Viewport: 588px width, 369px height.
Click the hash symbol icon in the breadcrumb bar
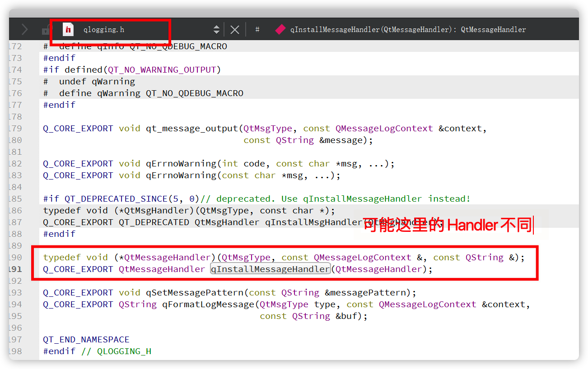[x=257, y=29]
